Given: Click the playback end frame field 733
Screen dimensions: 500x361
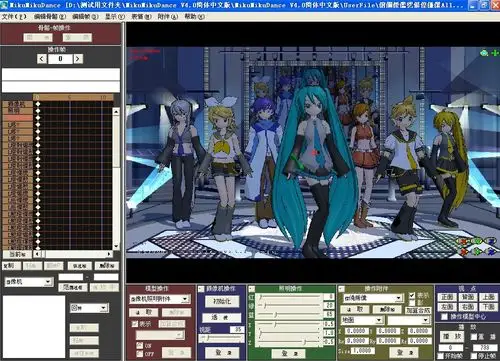Looking at the screenshot, I should pos(485,347).
